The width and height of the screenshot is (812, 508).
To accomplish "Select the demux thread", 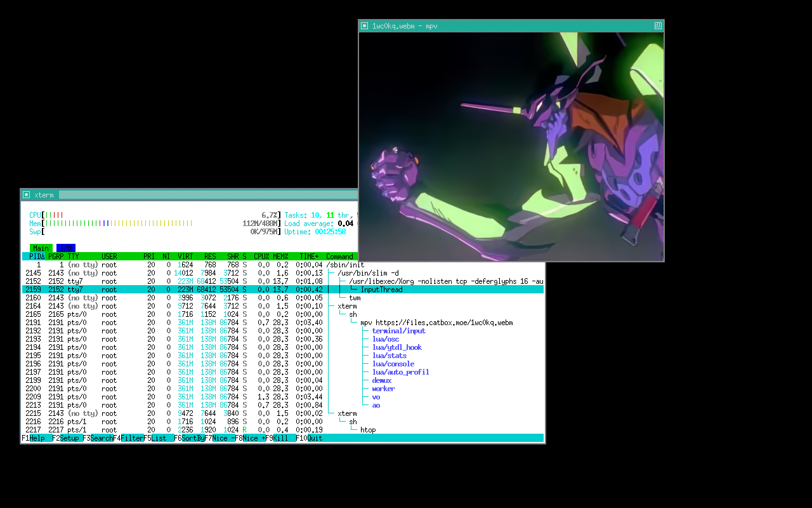I will tap(284, 380).
